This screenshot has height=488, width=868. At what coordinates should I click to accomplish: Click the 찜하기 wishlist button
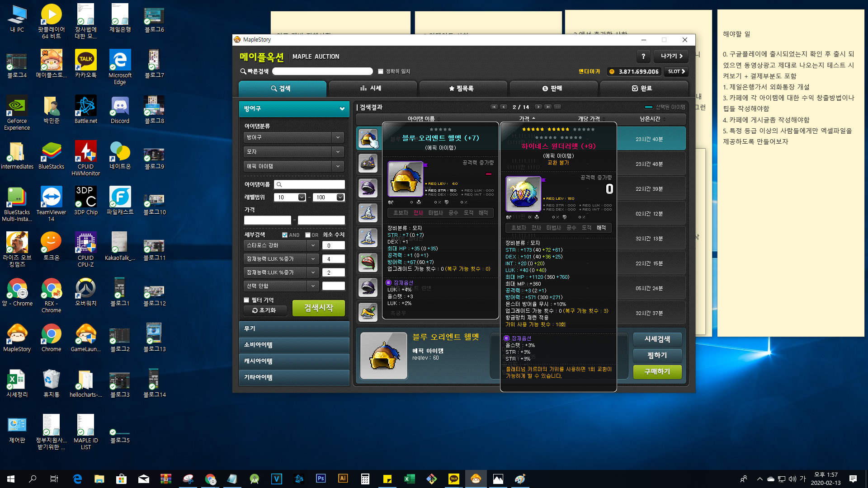click(x=657, y=356)
